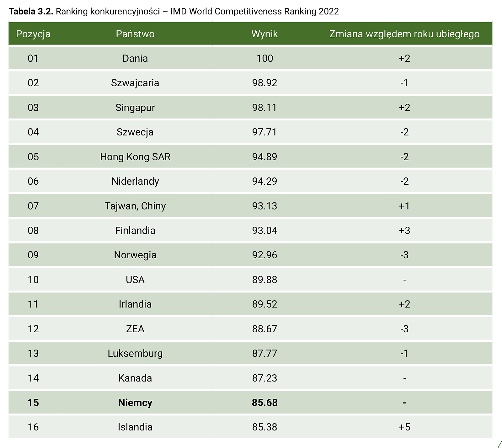
Task: Click the 'Zmiana względem roku ubiegłego' header
Action: (x=404, y=34)
